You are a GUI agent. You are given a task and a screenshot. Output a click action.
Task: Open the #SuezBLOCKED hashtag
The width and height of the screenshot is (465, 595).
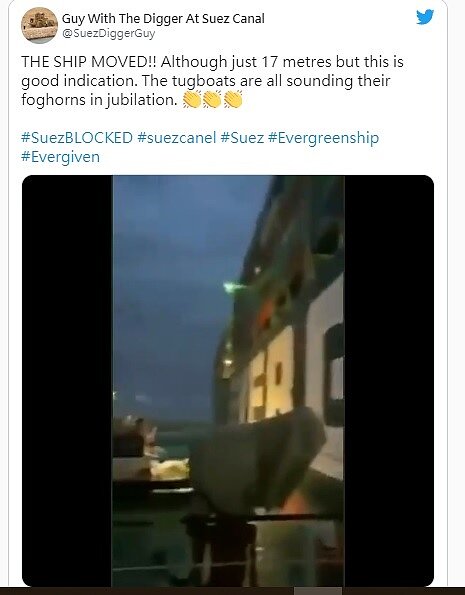coord(77,137)
